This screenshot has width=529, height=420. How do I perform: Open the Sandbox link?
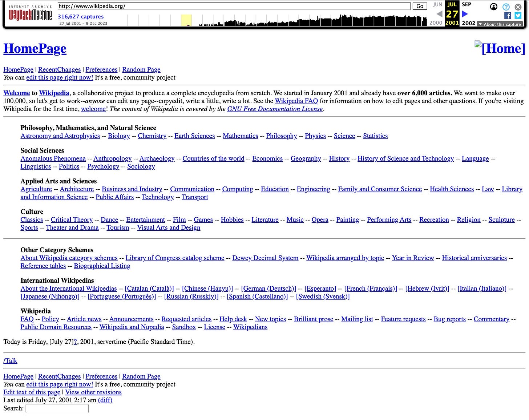click(184, 327)
